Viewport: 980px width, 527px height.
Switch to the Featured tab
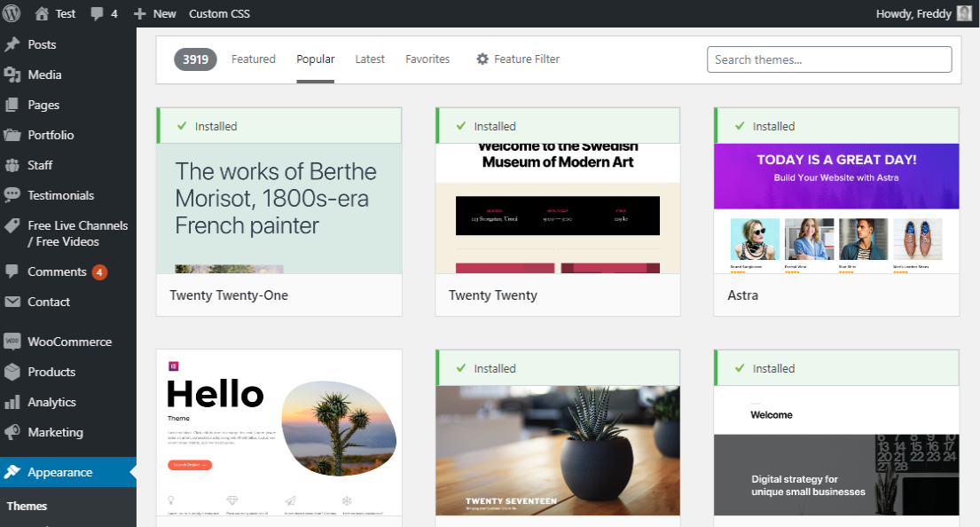click(253, 59)
